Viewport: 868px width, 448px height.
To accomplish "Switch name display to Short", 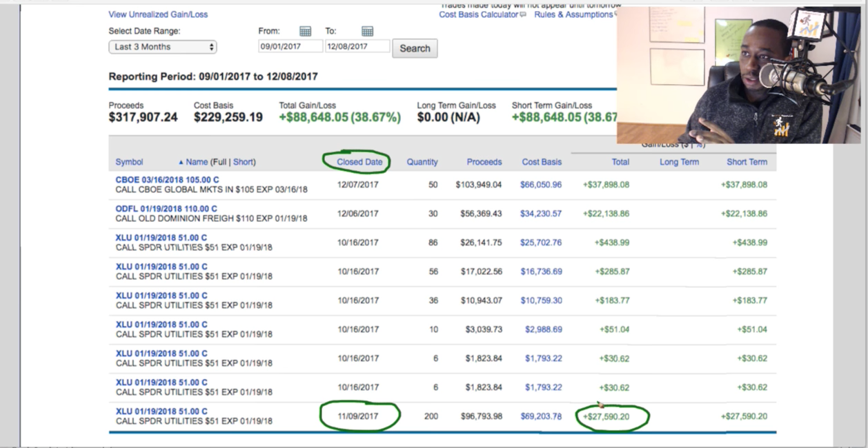I will tap(243, 162).
